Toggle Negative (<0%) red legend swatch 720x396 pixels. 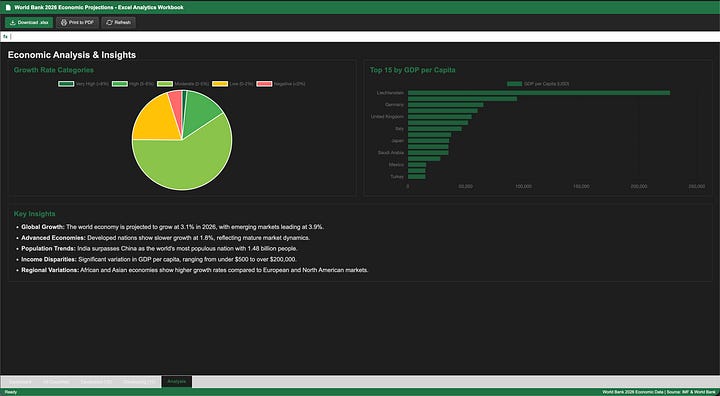[264, 84]
